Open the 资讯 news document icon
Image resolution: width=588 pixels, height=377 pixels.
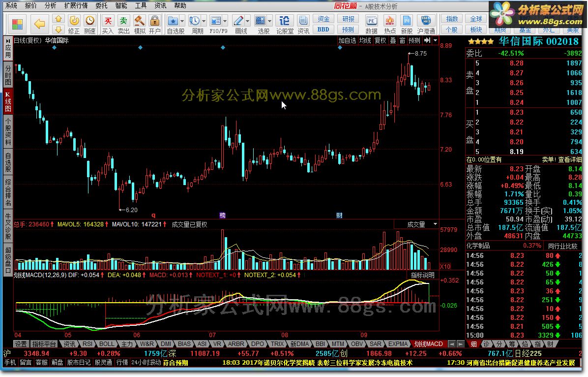(303, 25)
